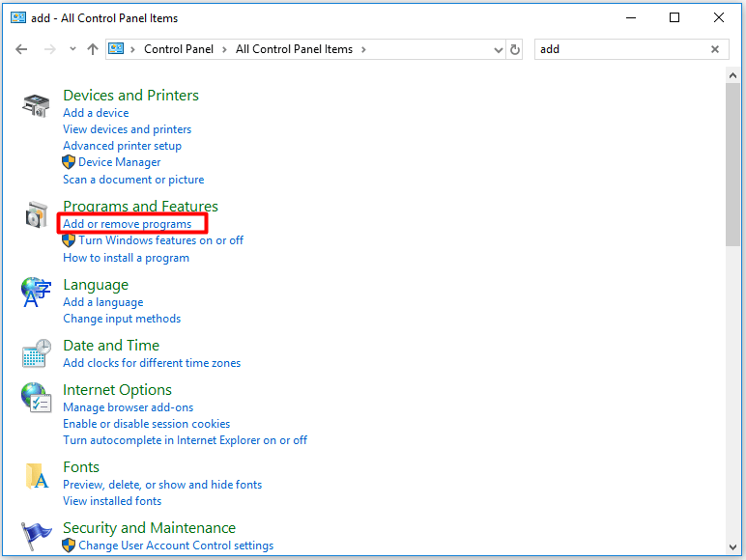The image size is (746, 560).
Task: Open the Fonts heading
Action: click(x=81, y=466)
